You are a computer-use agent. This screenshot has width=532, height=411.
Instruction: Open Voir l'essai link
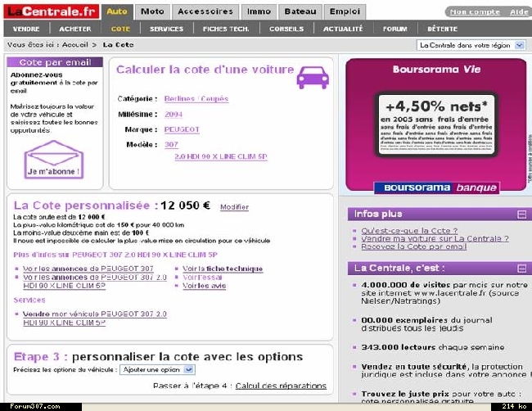[x=202, y=278]
